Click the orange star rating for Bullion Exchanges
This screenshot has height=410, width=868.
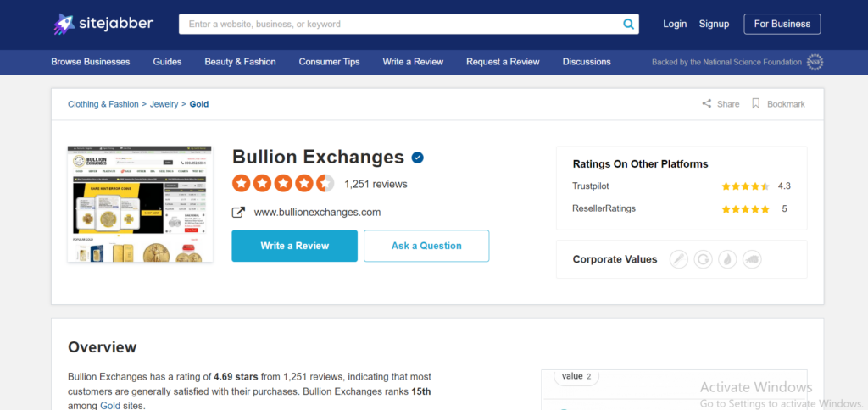coord(283,183)
